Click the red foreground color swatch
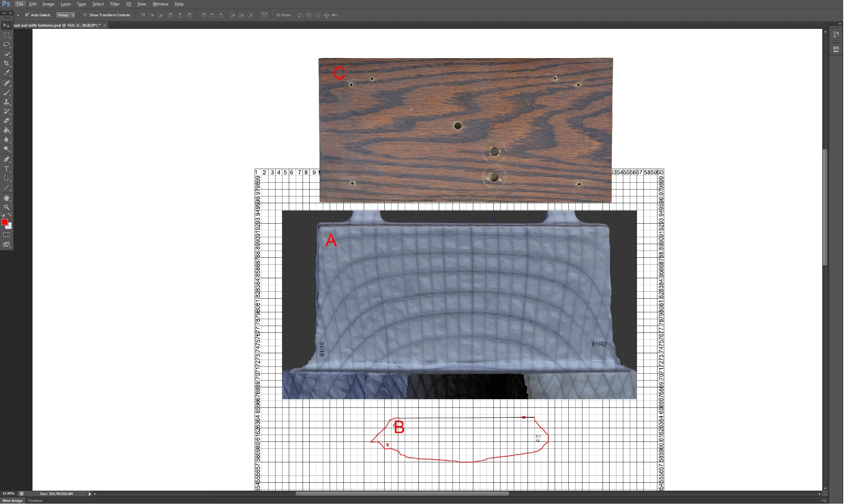The height and width of the screenshot is (504, 845). [x=5, y=222]
